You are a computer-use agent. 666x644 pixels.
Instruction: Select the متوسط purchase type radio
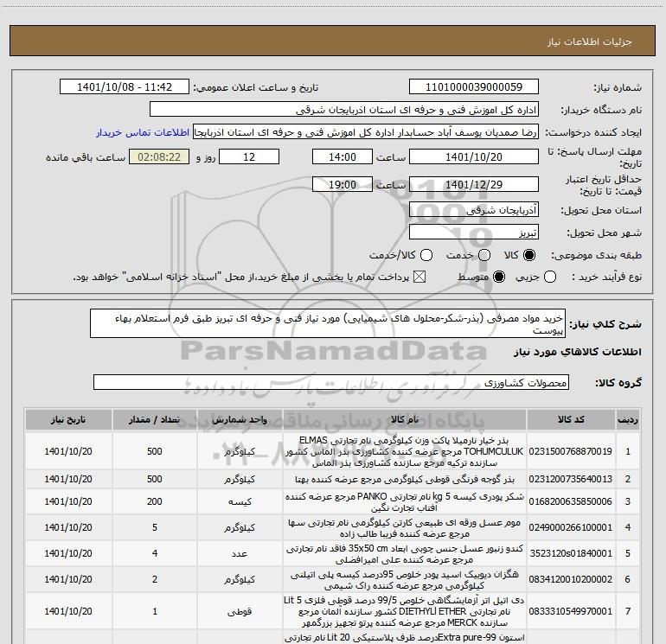[499, 277]
